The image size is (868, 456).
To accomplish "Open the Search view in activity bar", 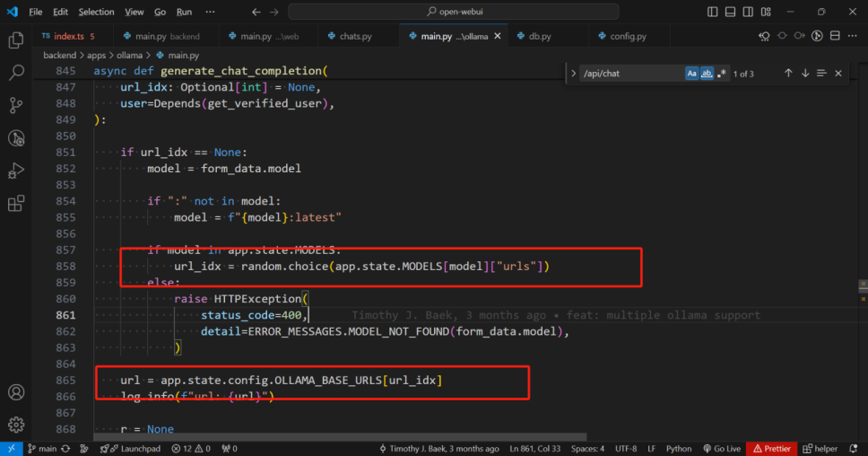I will coord(16,72).
